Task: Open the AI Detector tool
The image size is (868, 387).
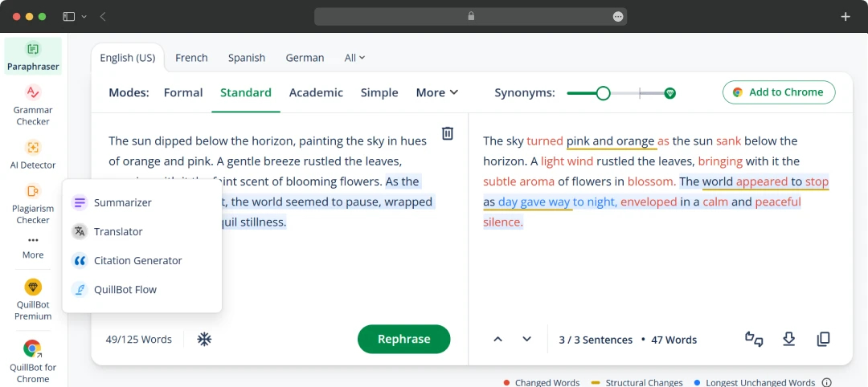Action: [33, 154]
